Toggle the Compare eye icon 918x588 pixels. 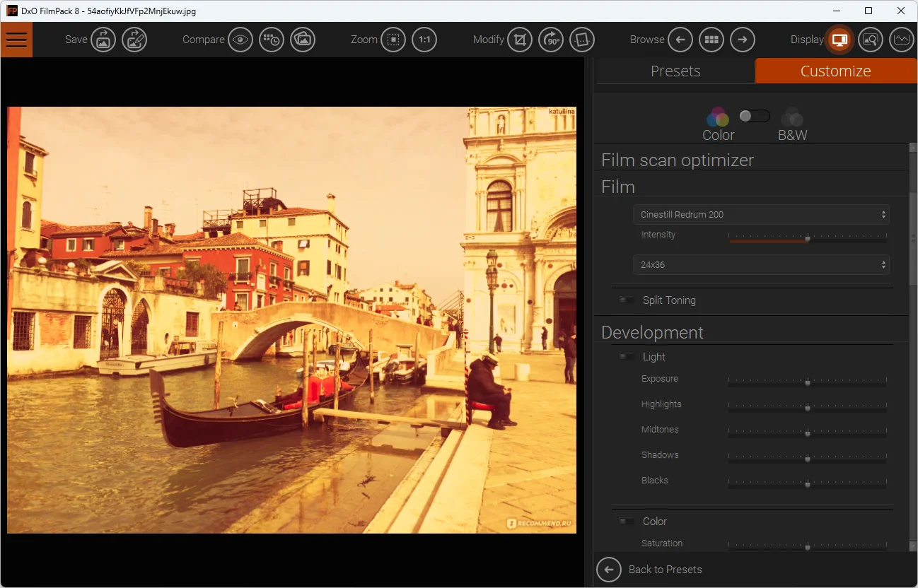click(x=241, y=40)
